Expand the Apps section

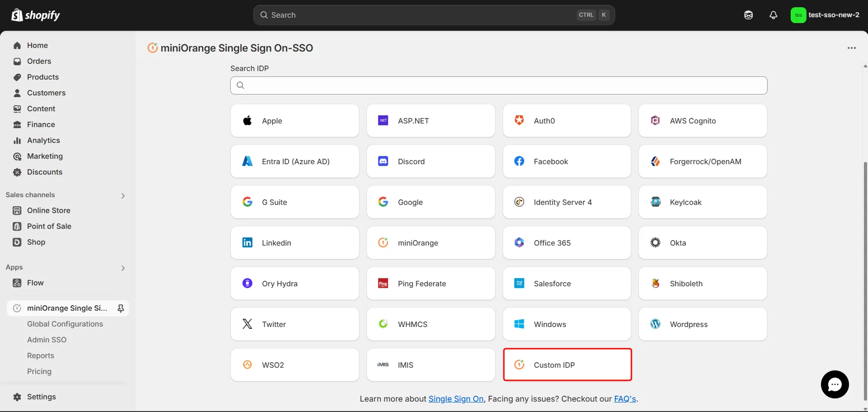(123, 268)
